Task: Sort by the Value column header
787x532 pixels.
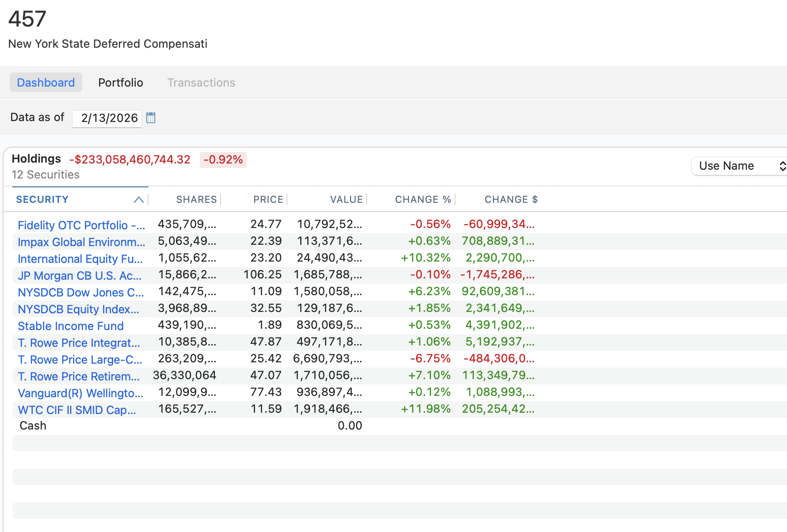Action: pyautogui.click(x=346, y=200)
